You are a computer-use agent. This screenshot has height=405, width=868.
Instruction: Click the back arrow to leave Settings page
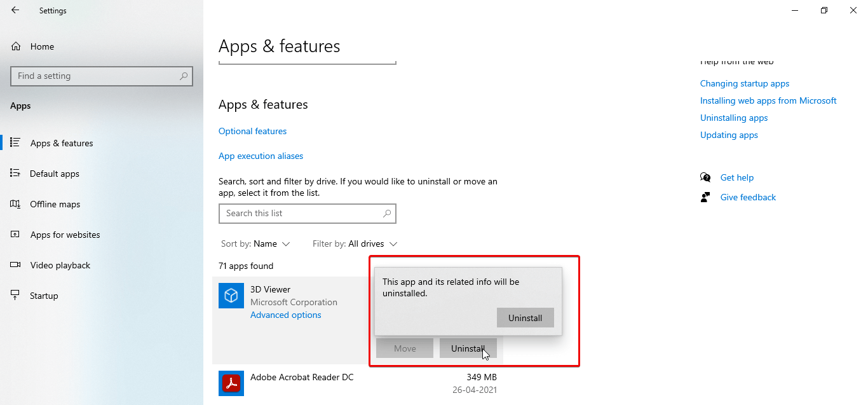coord(15,10)
